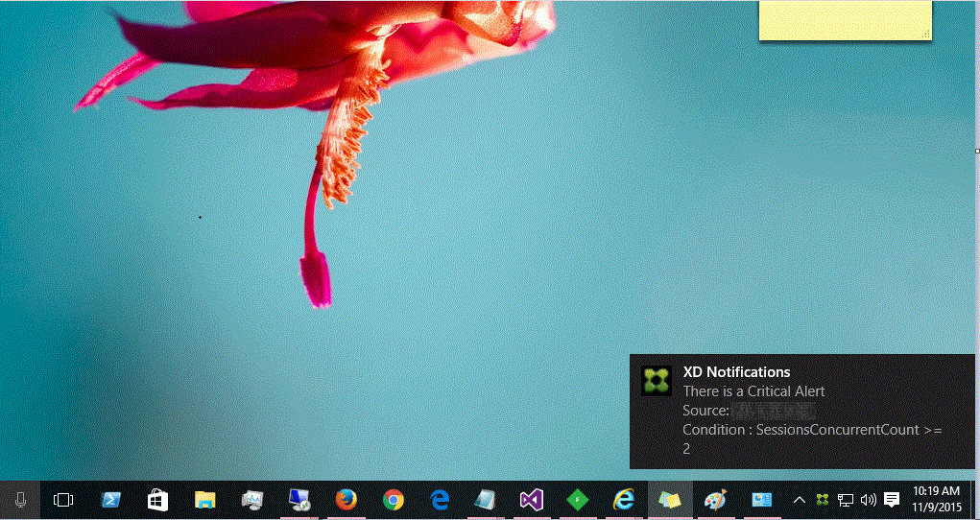Open Remote Desktop Connection taskbar icon
This screenshot has width=980, height=520.
coord(299,500)
